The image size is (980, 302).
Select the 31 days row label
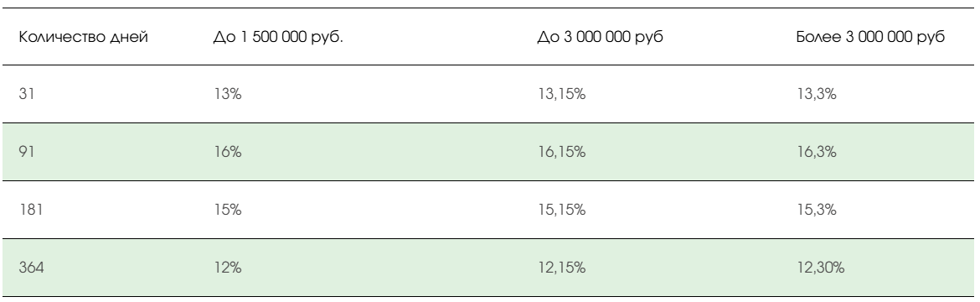pos(26,95)
